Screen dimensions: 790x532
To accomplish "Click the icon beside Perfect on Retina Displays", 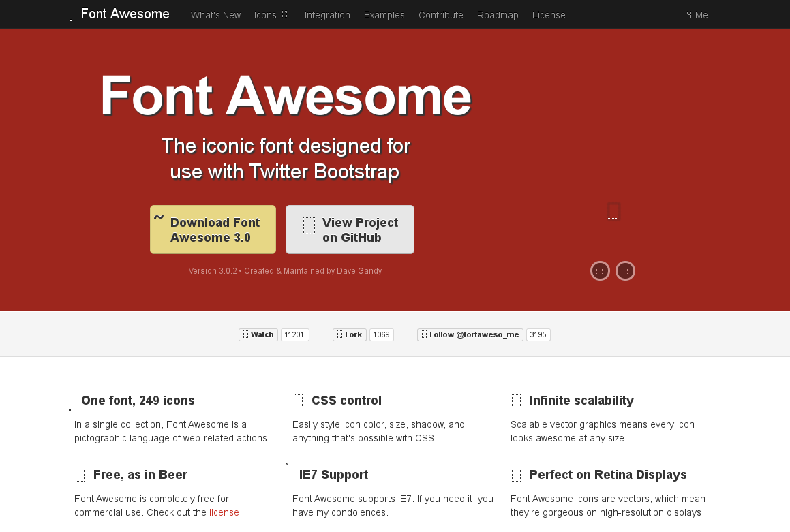I will (517, 475).
